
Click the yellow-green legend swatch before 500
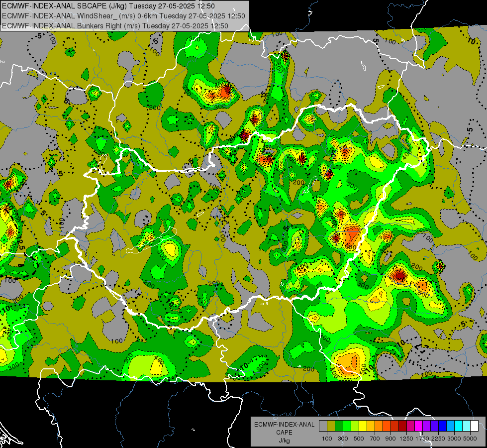coord(355,426)
